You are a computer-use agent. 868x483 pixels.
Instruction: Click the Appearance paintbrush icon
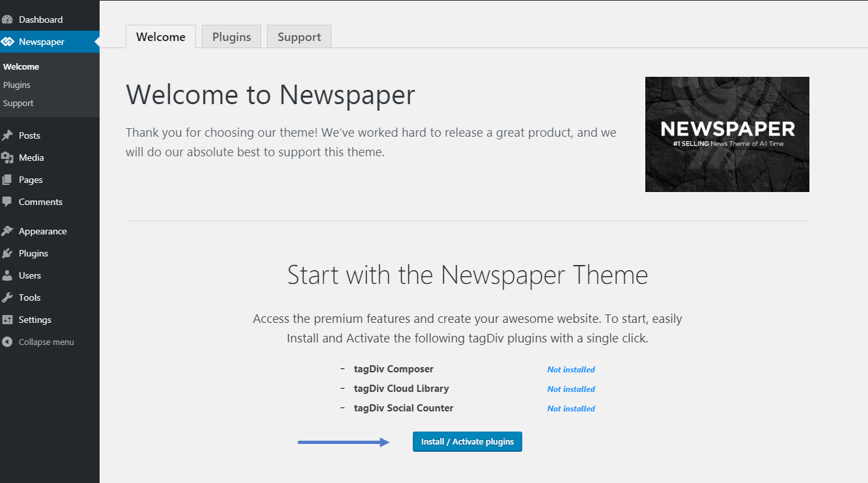(x=7, y=231)
